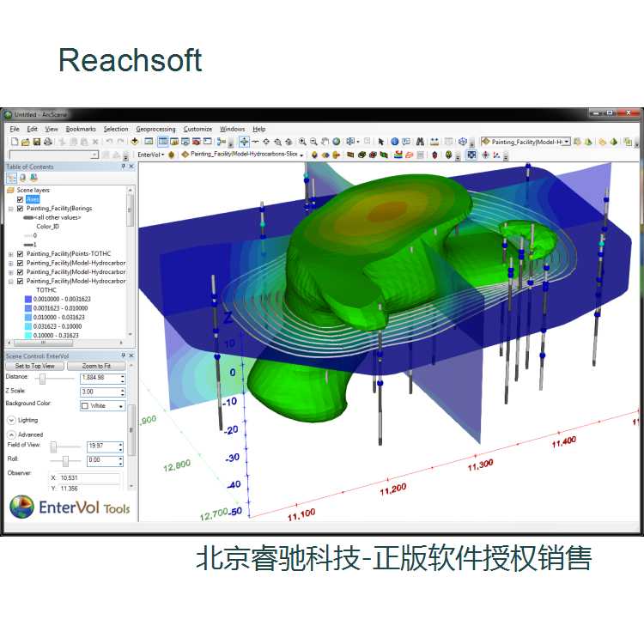Select the Axes layer name in Scene layers
Image resolution: width=644 pixels, height=644 pixels.
click(x=33, y=199)
